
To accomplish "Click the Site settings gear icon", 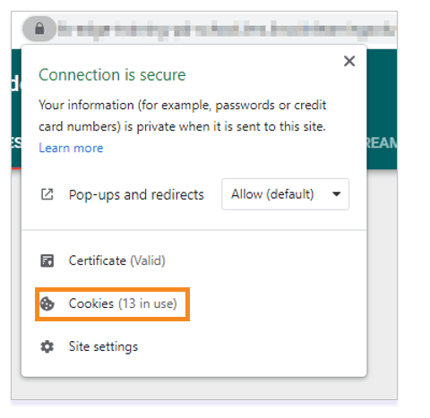I will (x=47, y=347).
